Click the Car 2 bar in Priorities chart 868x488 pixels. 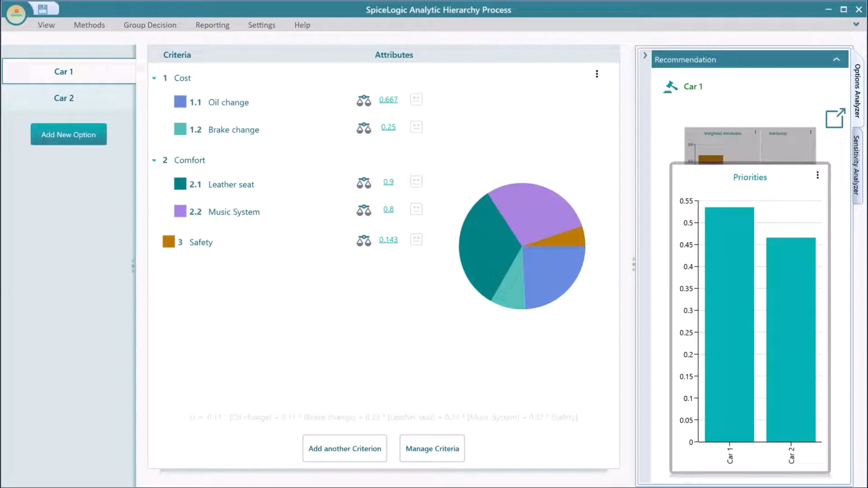coord(791,340)
